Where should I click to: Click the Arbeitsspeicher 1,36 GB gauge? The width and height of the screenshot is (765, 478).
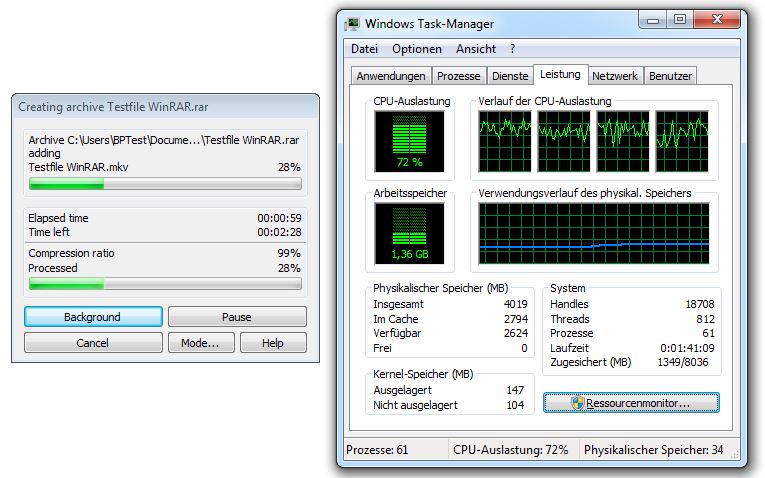coord(409,234)
